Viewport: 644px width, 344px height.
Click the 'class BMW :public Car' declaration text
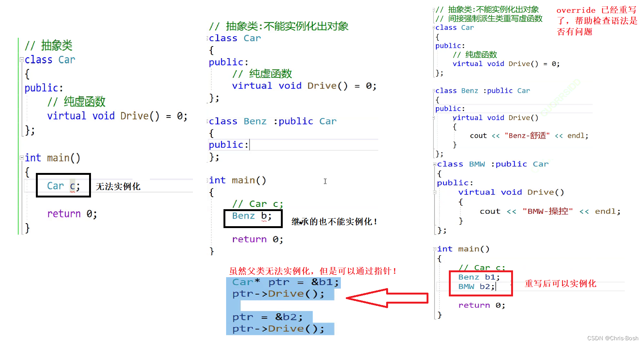tap(493, 164)
